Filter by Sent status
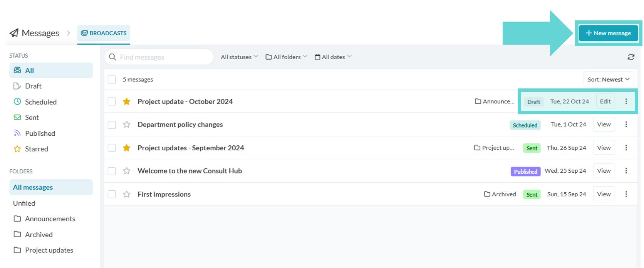This screenshot has width=644, height=268. (x=51, y=118)
